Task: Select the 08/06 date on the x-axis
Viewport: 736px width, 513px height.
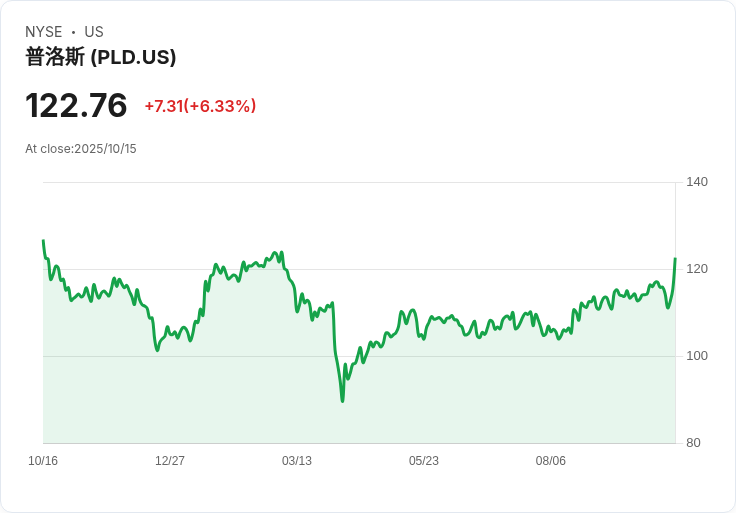Action: click(551, 461)
